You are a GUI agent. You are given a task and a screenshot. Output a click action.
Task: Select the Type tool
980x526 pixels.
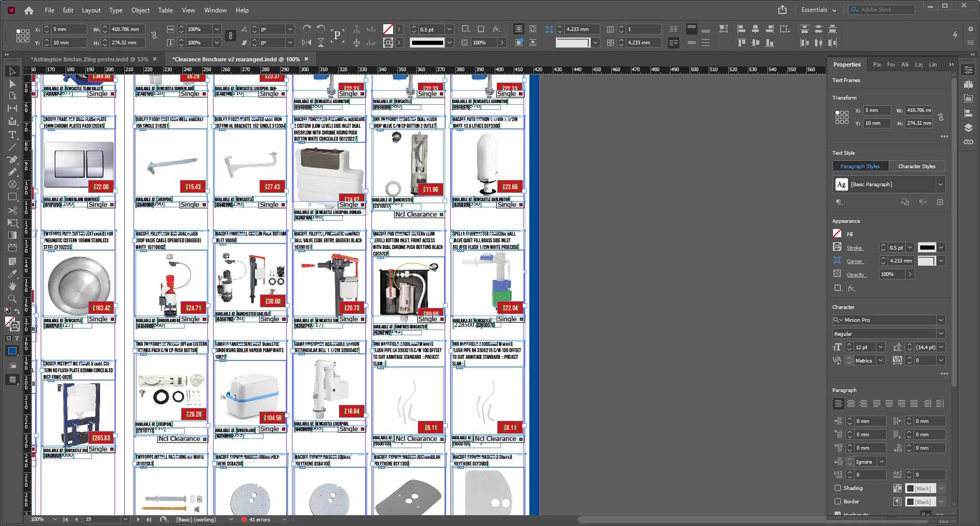point(12,135)
